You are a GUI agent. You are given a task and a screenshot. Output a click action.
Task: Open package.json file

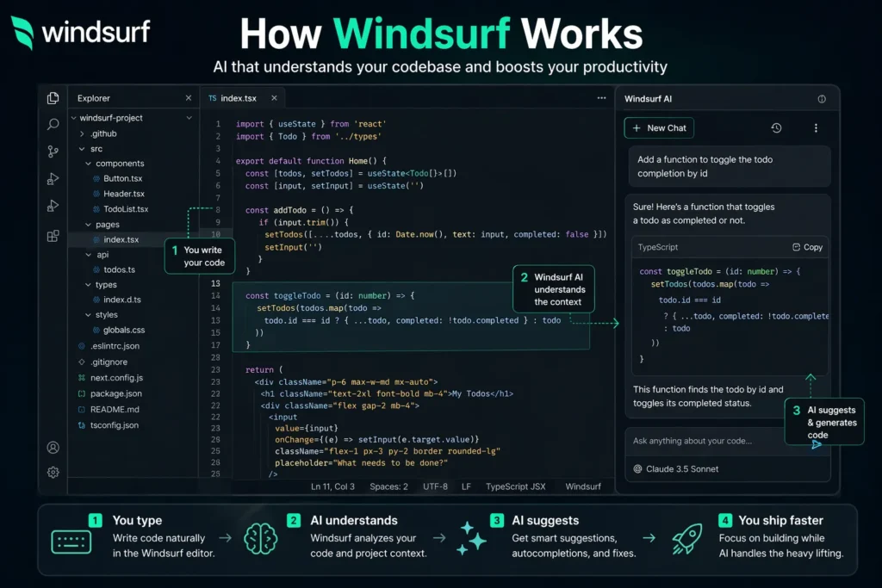pyautogui.click(x=116, y=393)
